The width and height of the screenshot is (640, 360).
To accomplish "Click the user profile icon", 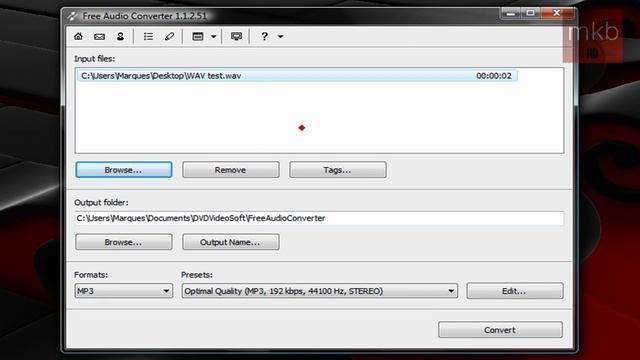I will 120,36.
